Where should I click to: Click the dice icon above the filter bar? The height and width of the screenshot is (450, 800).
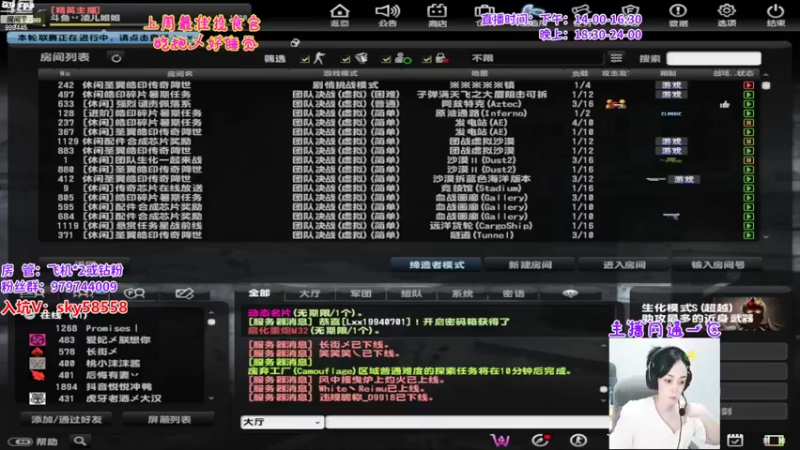pos(295,43)
